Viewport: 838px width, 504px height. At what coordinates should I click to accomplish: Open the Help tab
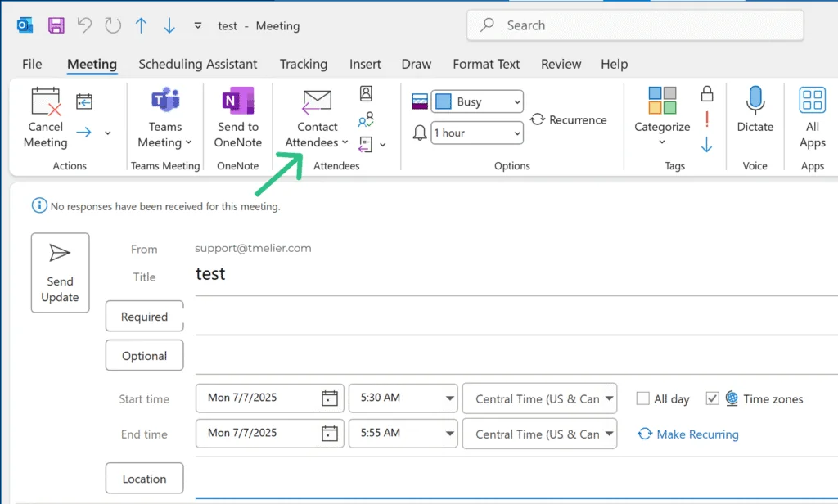point(614,64)
